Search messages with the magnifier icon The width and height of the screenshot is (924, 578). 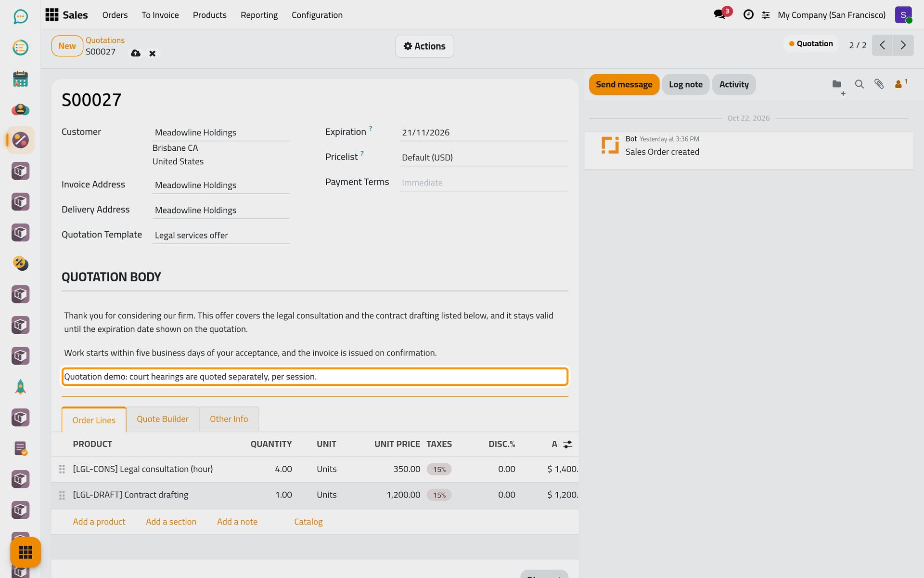(859, 84)
